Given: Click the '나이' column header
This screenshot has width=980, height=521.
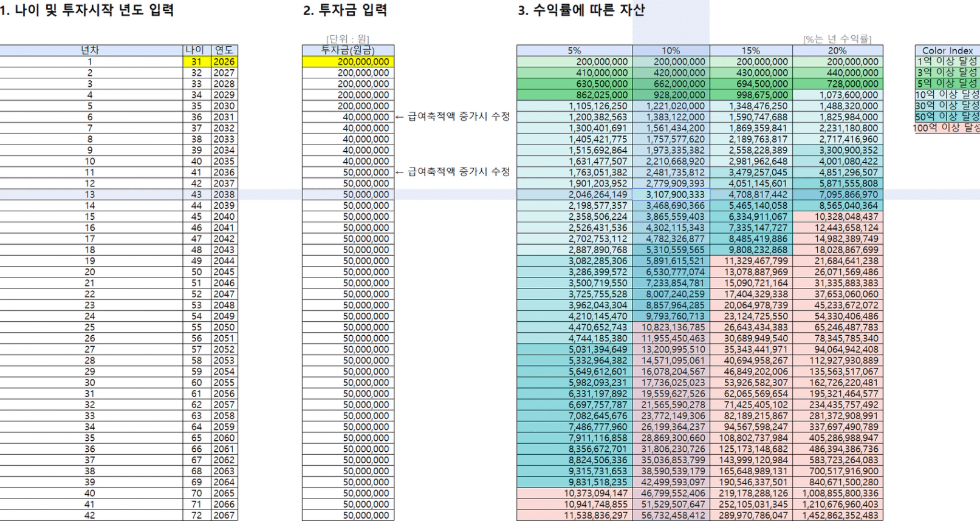Looking at the screenshot, I should pos(197,50).
